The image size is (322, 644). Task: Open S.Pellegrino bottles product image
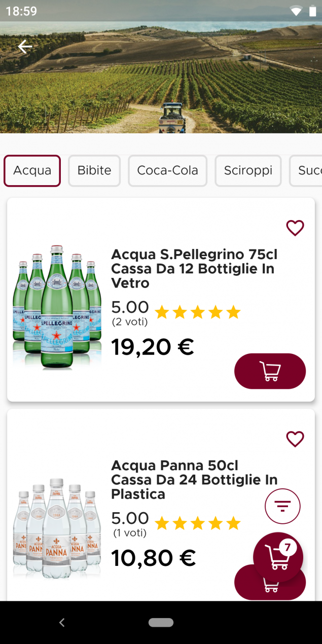(x=56, y=306)
